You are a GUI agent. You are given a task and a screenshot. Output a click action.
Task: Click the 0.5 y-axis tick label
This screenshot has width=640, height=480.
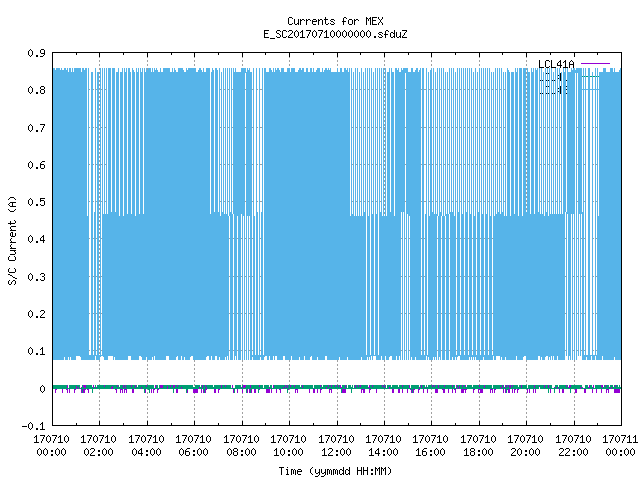pos(36,202)
